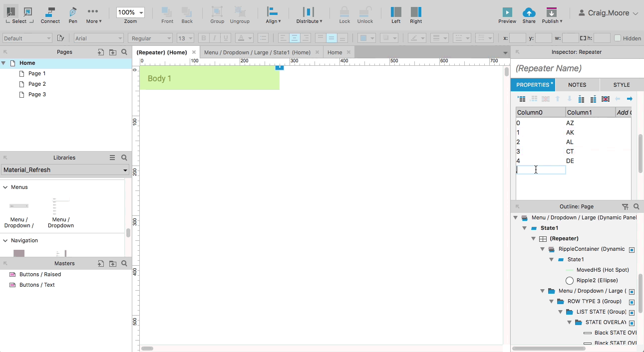Toggle bullet list formatting
This screenshot has height=352, width=644.
(263, 38)
